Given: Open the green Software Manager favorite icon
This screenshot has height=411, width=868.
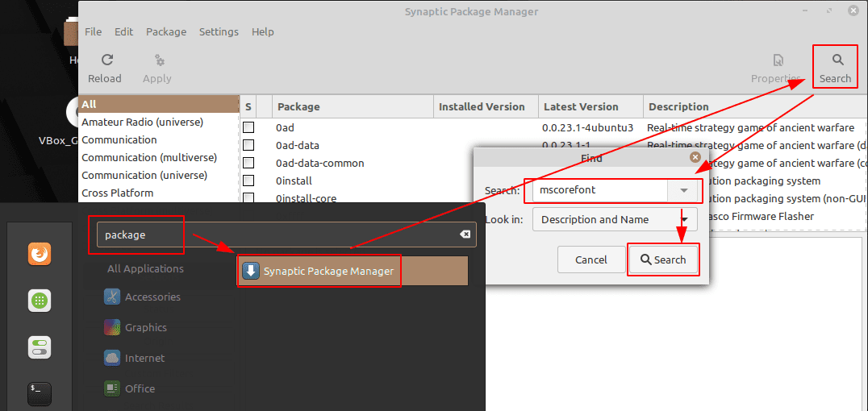Looking at the screenshot, I should 40,301.
